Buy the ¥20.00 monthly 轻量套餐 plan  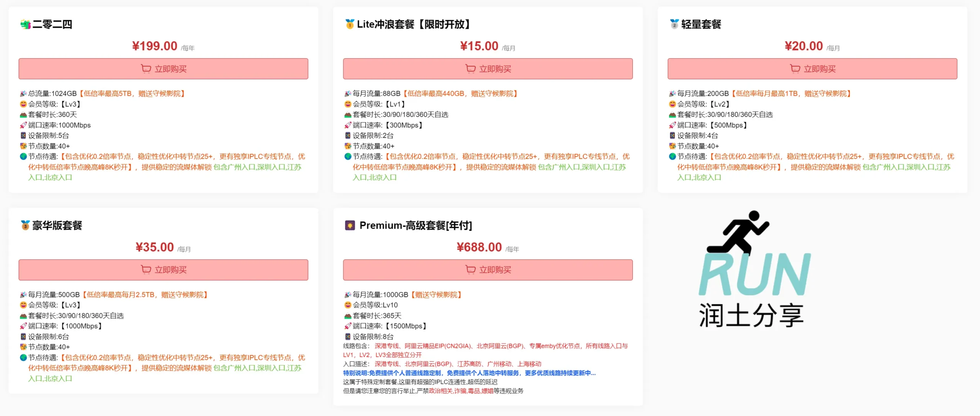coord(812,69)
